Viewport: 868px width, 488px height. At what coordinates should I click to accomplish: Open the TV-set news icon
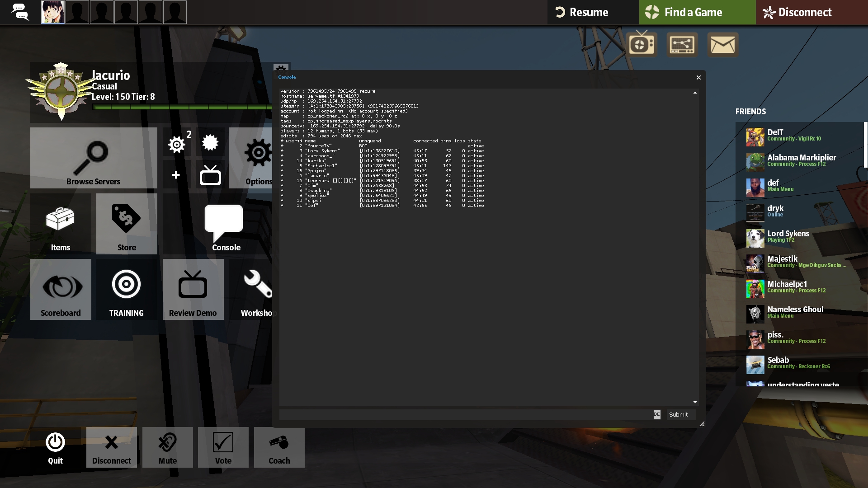pos(642,44)
